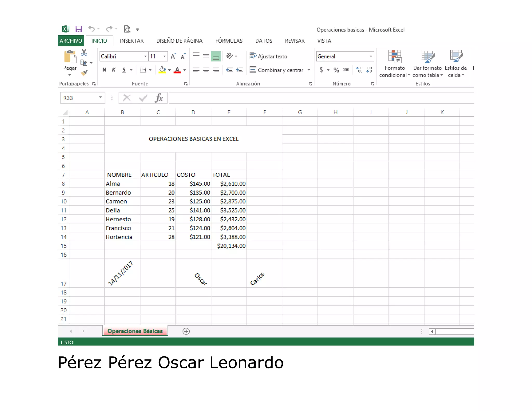Toggle Ajustar texto wrap text

(x=269, y=56)
